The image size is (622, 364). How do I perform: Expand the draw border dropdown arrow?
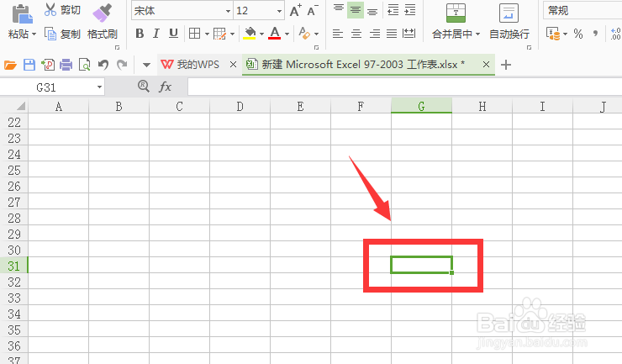point(233,34)
